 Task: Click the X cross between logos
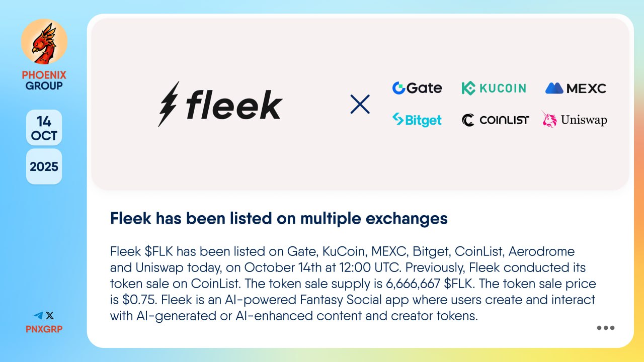click(360, 104)
